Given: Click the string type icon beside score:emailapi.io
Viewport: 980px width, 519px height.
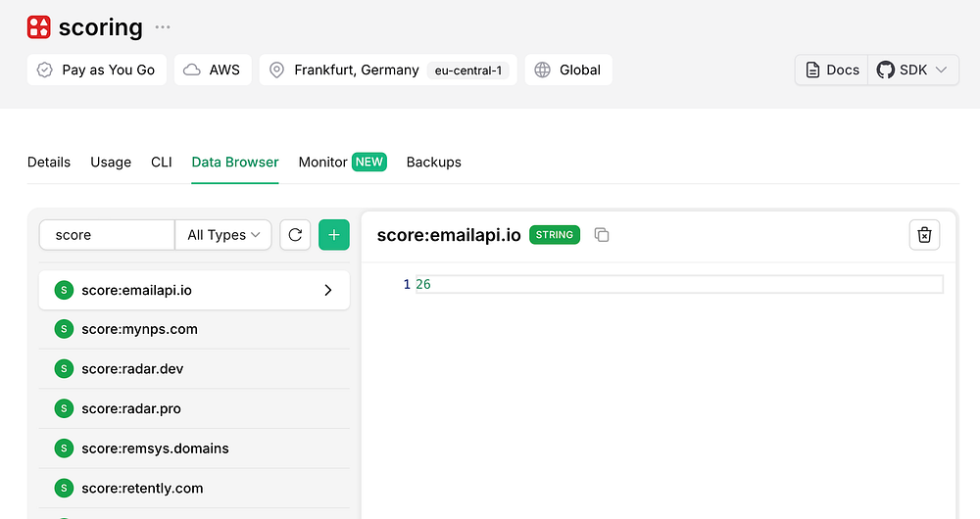Looking at the screenshot, I should (64, 290).
